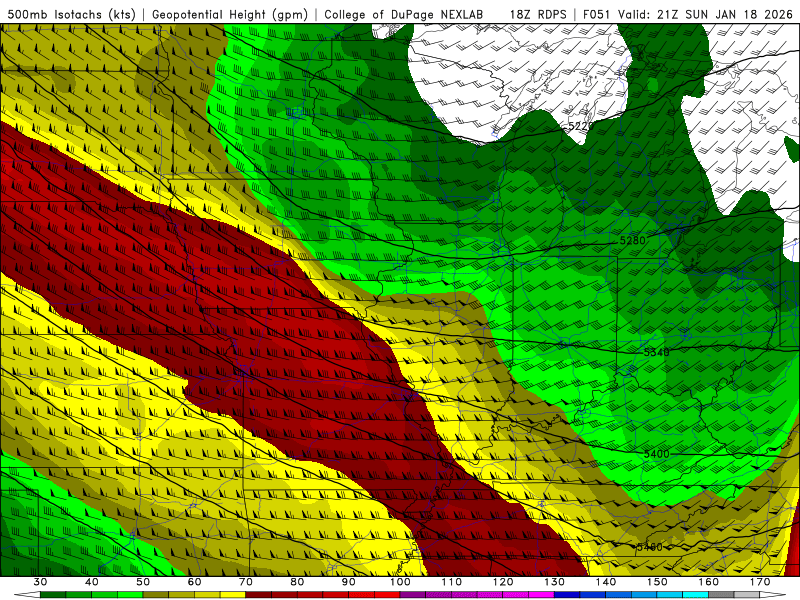The width and height of the screenshot is (800, 600).
Task: Click the '500mb Isotachs (kts)' title text
Action: coord(71,14)
